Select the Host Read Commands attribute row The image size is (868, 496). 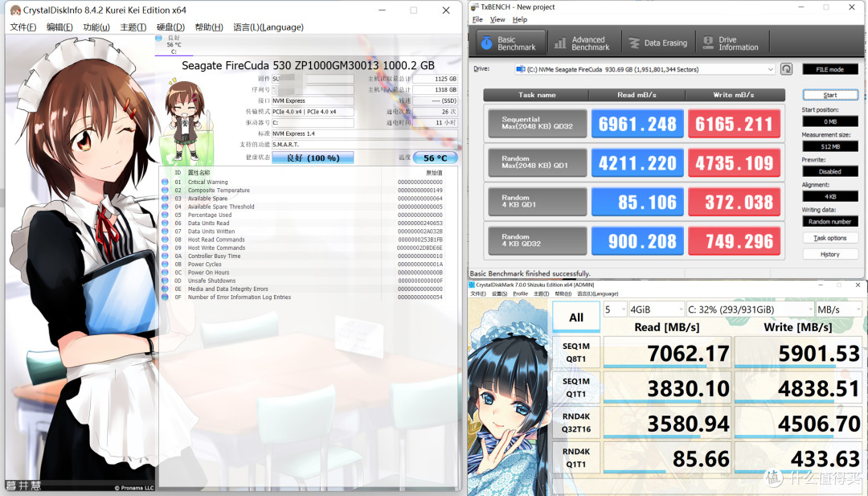click(303, 240)
